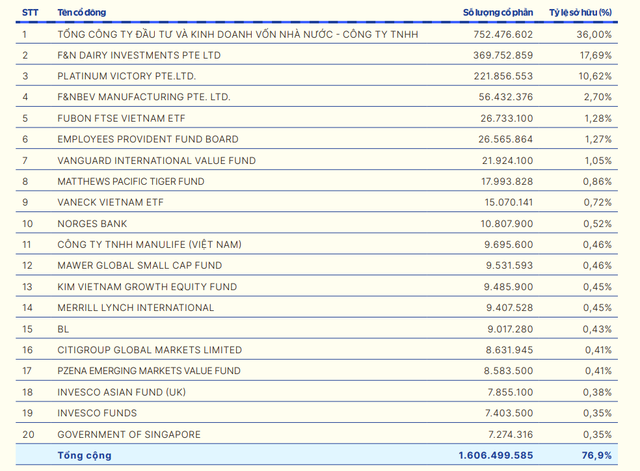Click total ownership 76,9%
The height and width of the screenshot is (471, 640).
(597, 455)
